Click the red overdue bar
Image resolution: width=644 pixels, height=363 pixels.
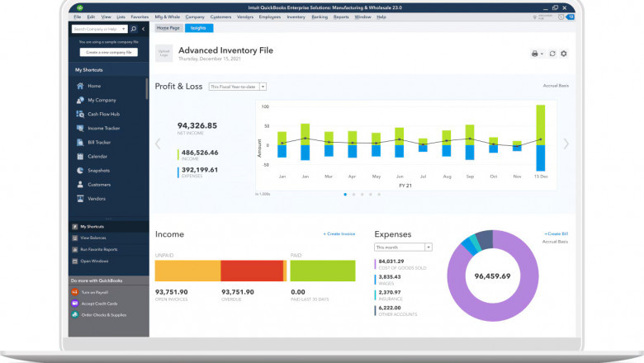click(x=252, y=271)
